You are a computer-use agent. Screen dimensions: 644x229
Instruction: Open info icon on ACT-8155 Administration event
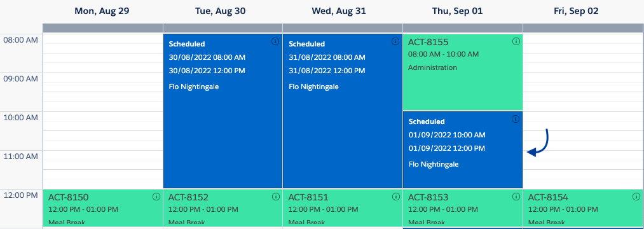pos(516,41)
